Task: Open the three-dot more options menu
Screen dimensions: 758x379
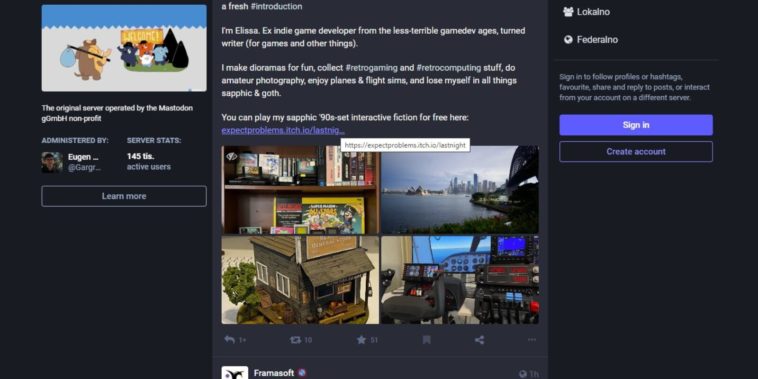Action: coord(532,340)
